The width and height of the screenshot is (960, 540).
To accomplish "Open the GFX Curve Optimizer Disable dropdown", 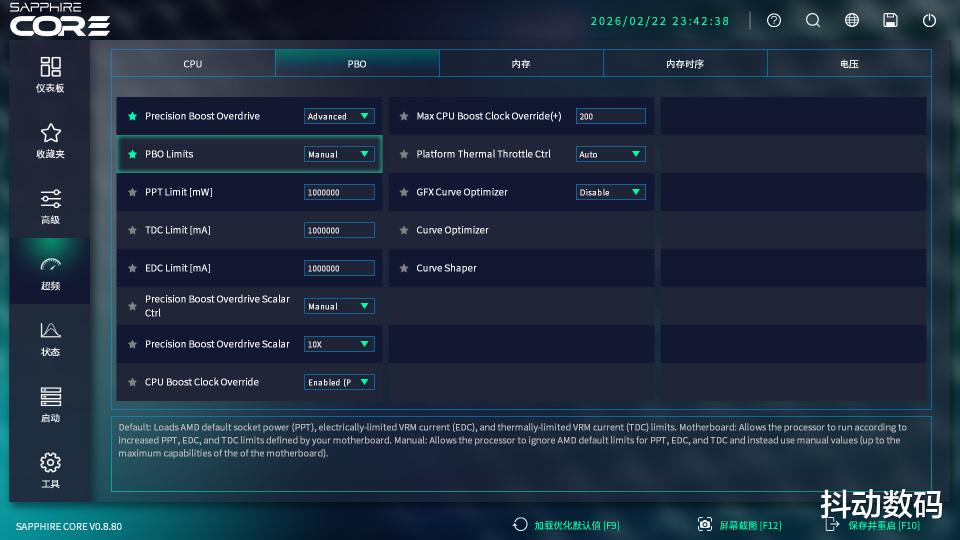I will [x=610, y=192].
